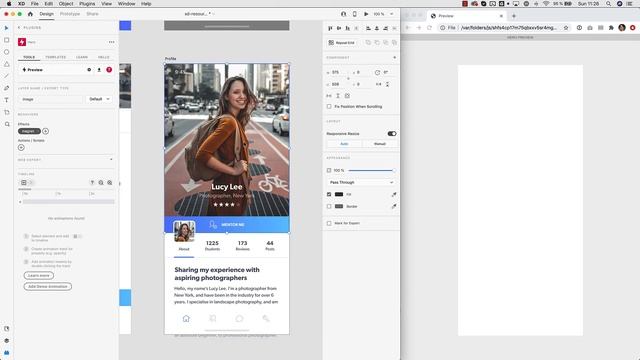Open the Plugins menu in menu bar
This screenshot has width=640, height=360.
(x=87, y=4)
